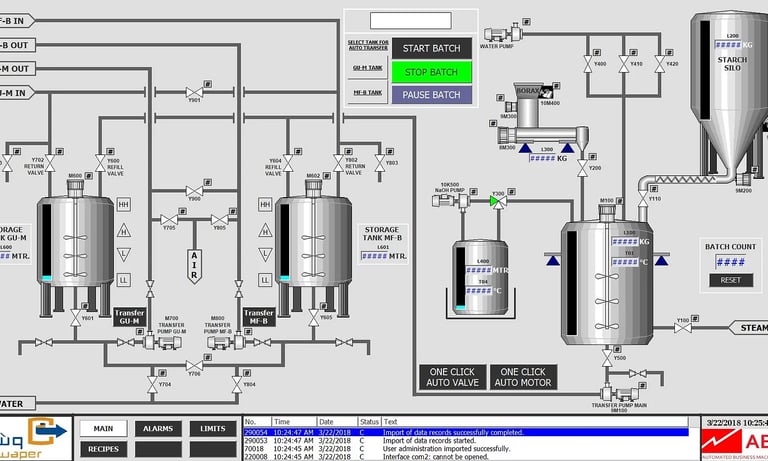Click the starch silo level bar
Image resolution: width=768 pixels, height=461 pixels.
(705, 69)
